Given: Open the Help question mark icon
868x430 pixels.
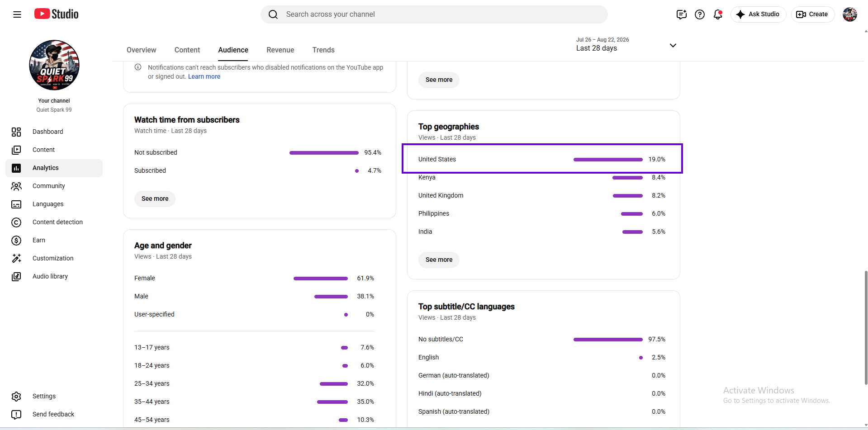Looking at the screenshot, I should coord(700,14).
